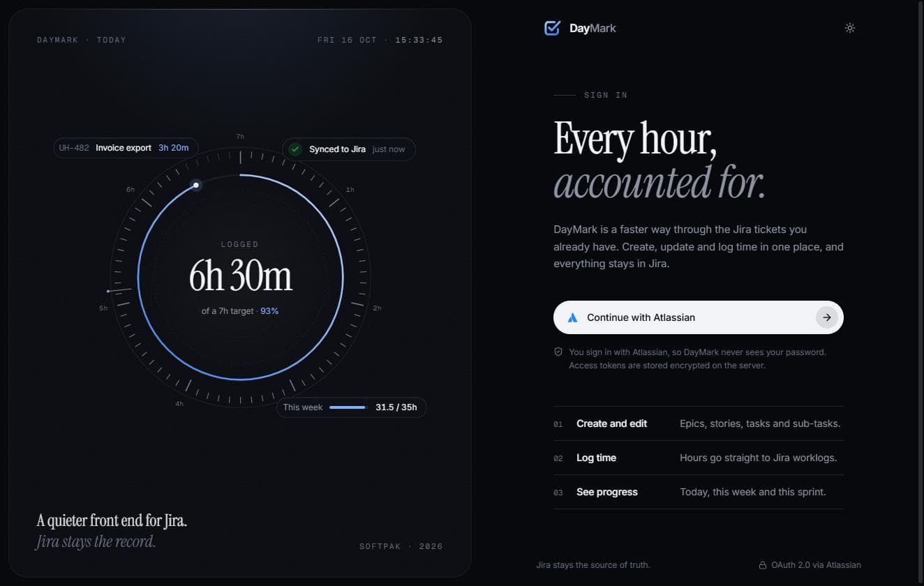The height and width of the screenshot is (586, 924).
Task: Click the shield icon beside the password note
Action: (x=558, y=352)
